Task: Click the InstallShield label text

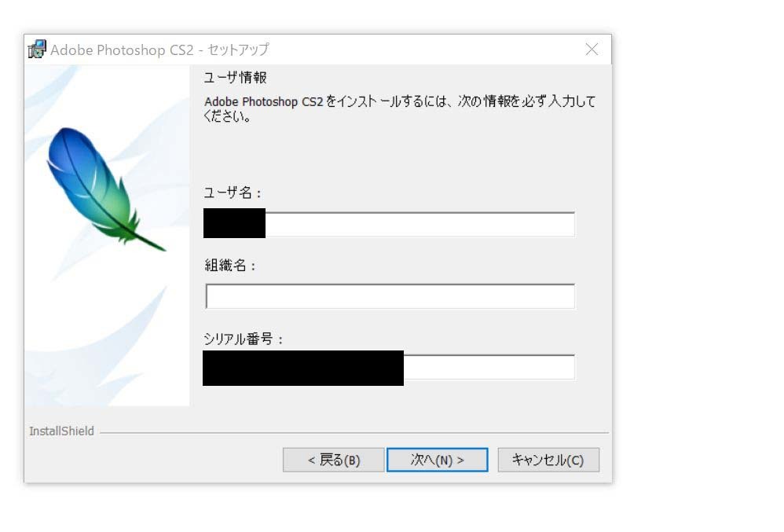Action: tap(61, 431)
